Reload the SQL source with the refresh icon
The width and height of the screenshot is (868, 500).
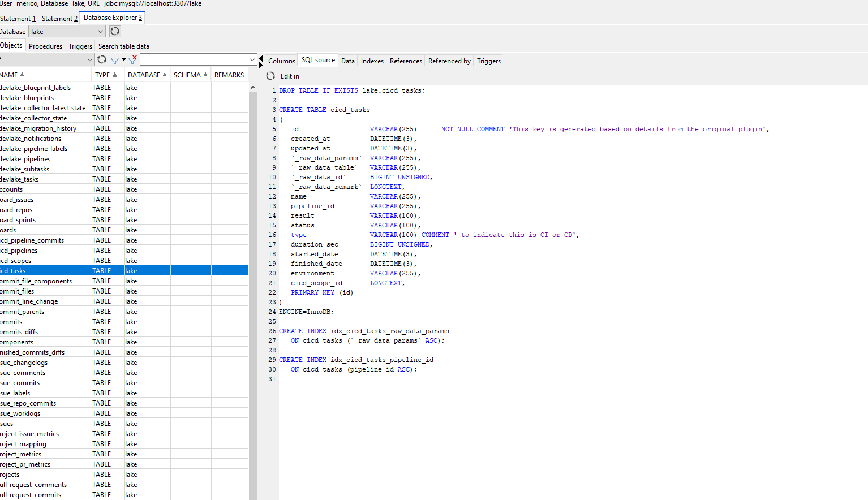tap(270, 76)
